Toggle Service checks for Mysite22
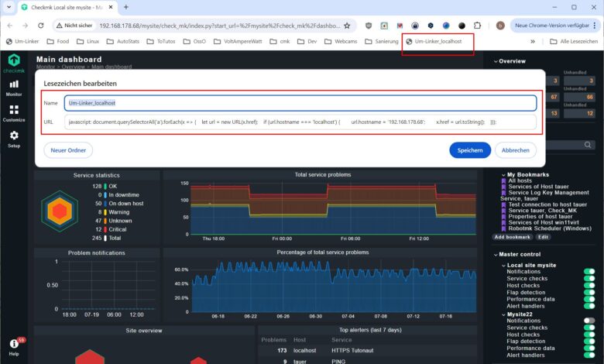 589,328
